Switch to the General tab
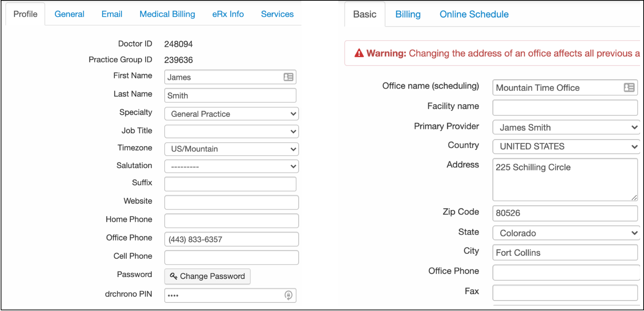644x311 pixels. click(x=69, y=14)
